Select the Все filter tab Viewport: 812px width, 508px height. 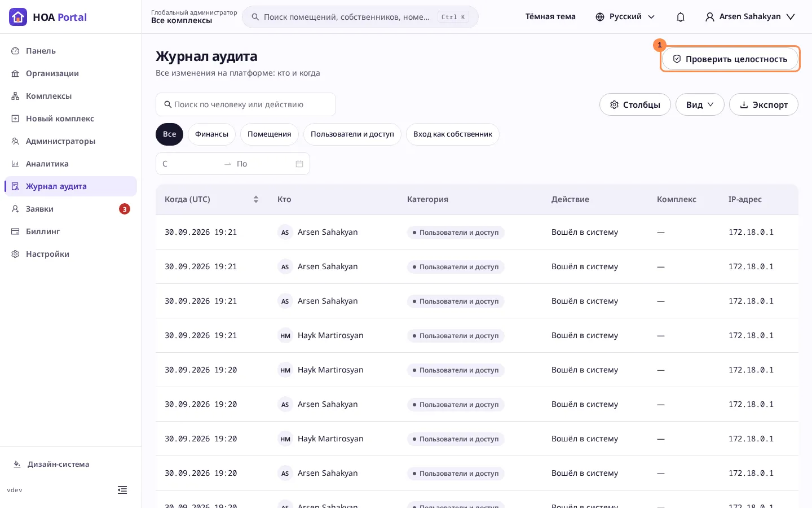[170, 134]
